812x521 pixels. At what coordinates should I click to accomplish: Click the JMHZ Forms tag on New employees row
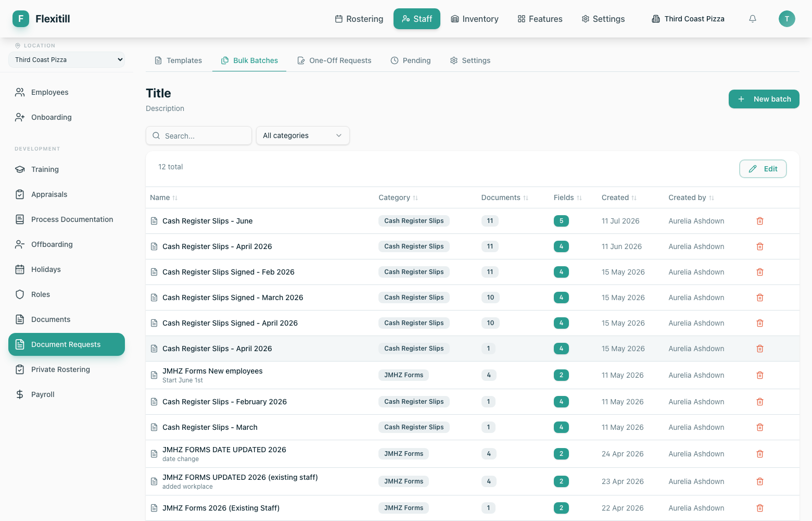pyautogui.click(x=404, y=375)
